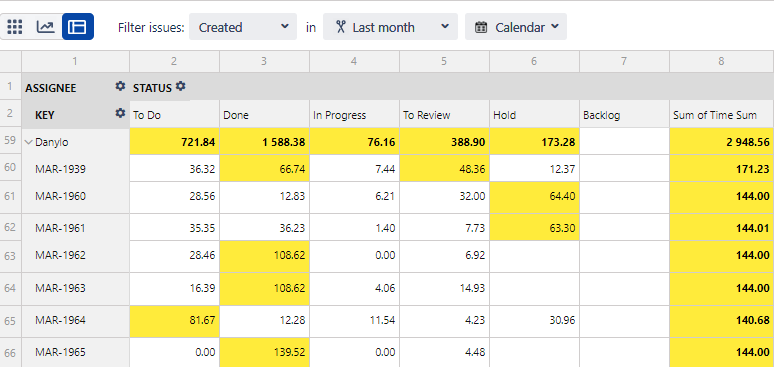Select row number 63 header
The image size is (774, 367).
coord(10,256)
